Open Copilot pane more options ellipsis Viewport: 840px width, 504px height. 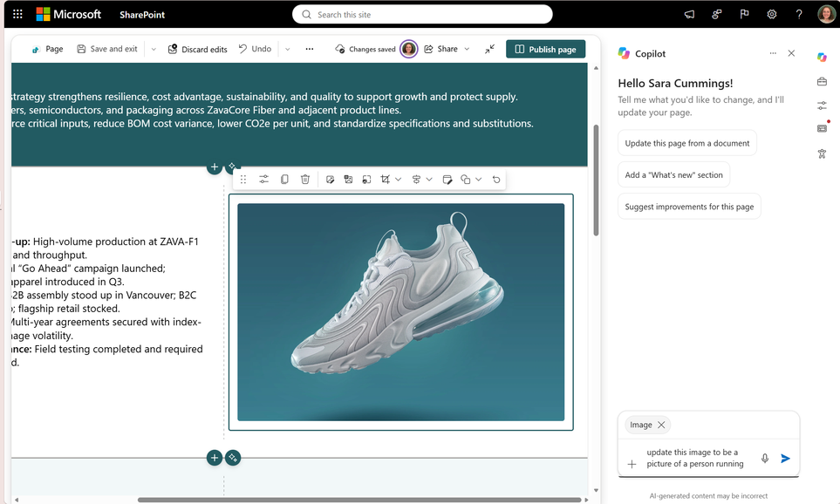(773, 53)
